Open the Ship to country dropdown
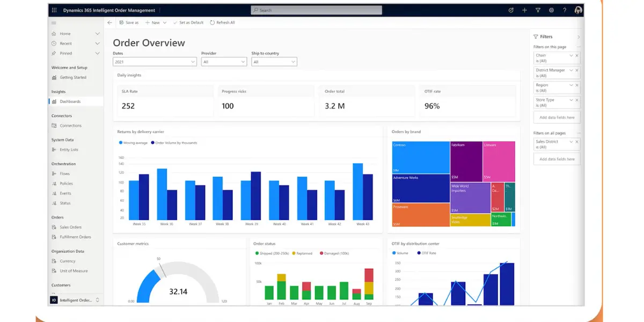644x322 pixels. (x=274, y=62)
